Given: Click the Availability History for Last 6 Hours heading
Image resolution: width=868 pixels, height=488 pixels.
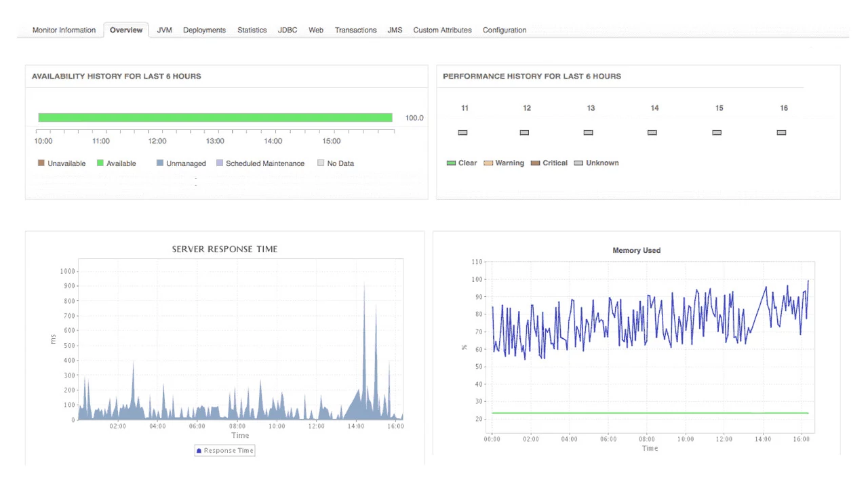Looking at the screenshot, I should click(117, 77).
